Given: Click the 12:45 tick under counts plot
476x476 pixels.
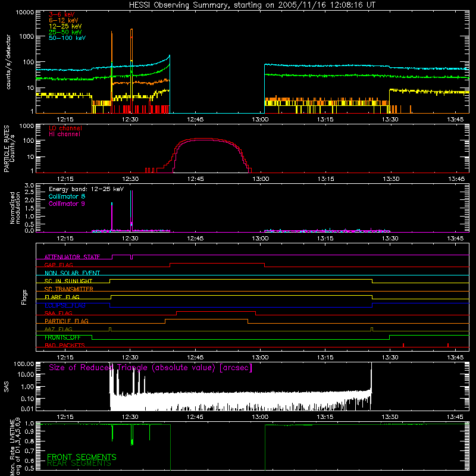Looking at the screenshot, I should tap(195, 120).
